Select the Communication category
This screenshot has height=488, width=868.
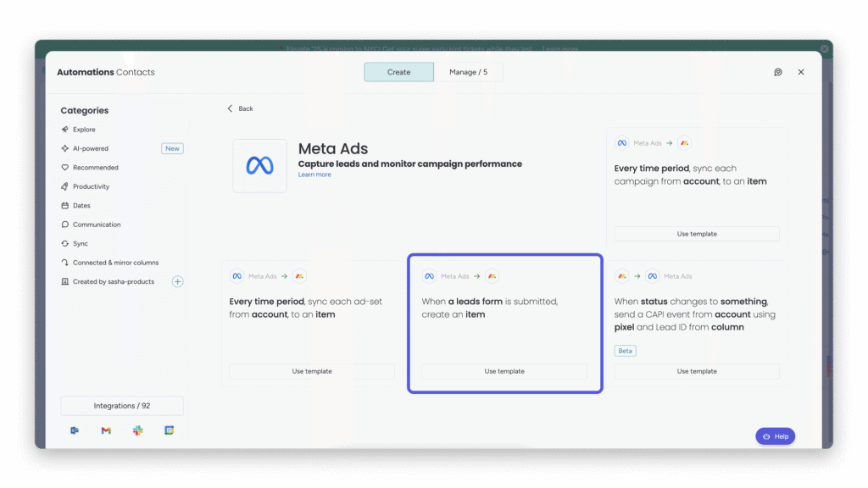point(97,225)
